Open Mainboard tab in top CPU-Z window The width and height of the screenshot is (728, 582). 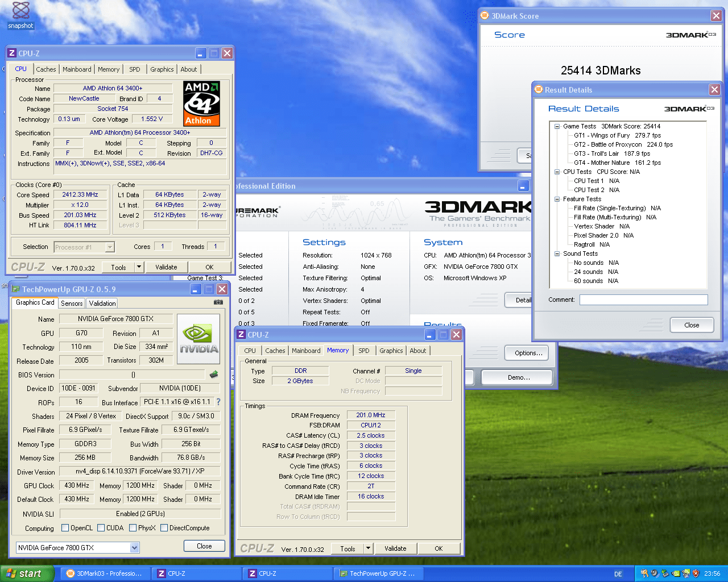tap(77, 69)
